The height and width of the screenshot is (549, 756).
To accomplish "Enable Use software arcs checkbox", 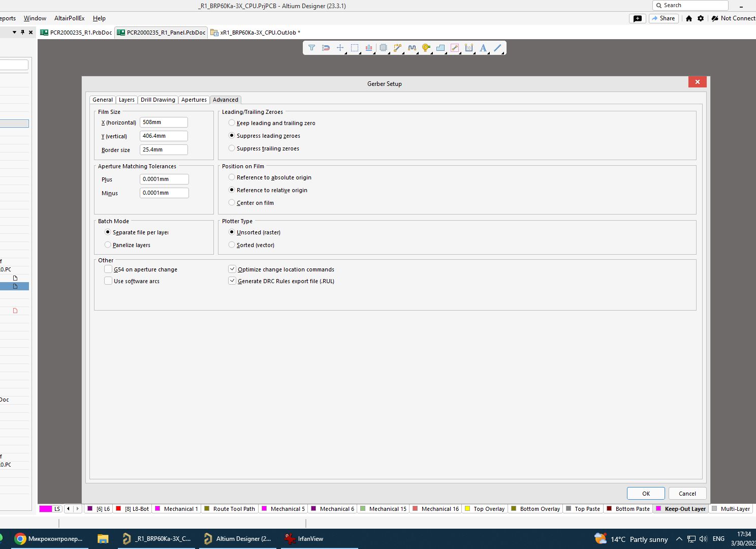I will tap(108, 281).
